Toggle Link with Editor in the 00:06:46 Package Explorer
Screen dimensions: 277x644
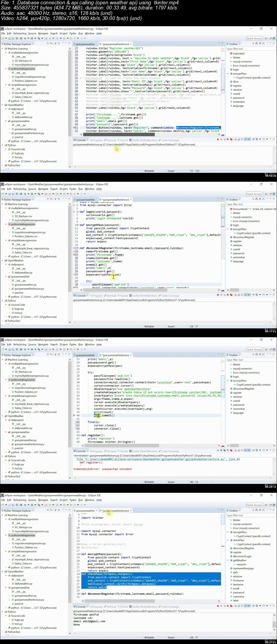coord(51,44)
